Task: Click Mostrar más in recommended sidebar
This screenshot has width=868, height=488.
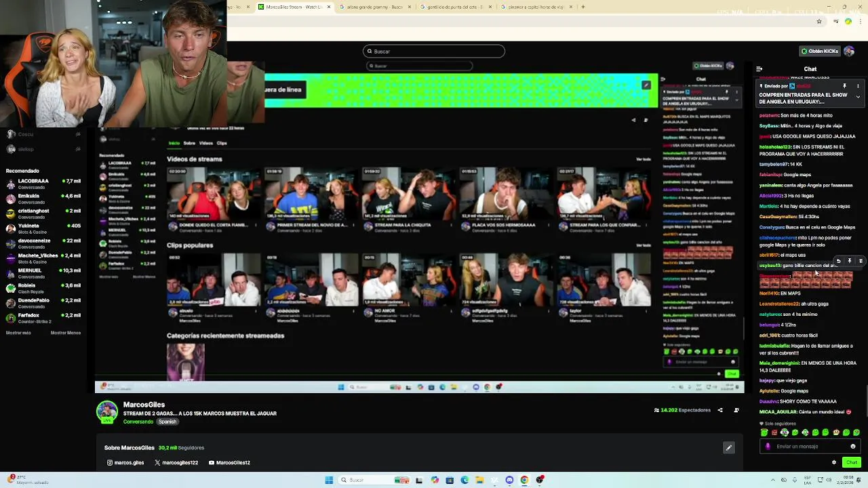Action: click(x=18, y=333)
